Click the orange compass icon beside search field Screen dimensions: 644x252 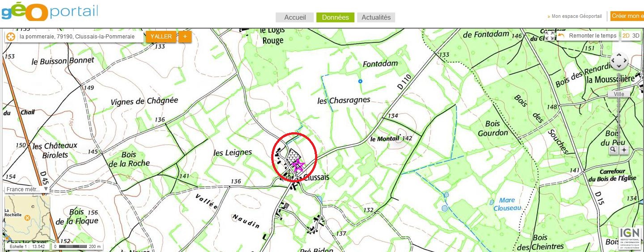(x=11, y=37)
